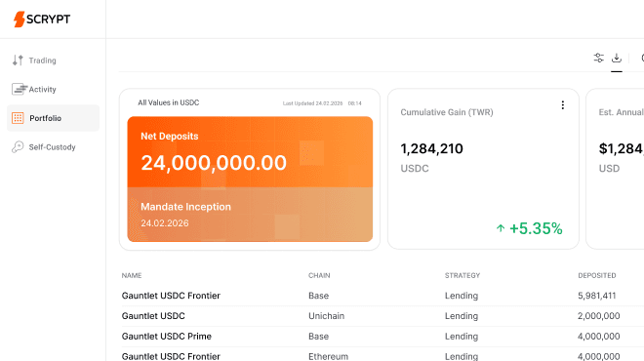Click the Activity list icon
Image resolution: width=644 pixels, height=361 pixels.
pyautogui.click(x=19, y=89)
